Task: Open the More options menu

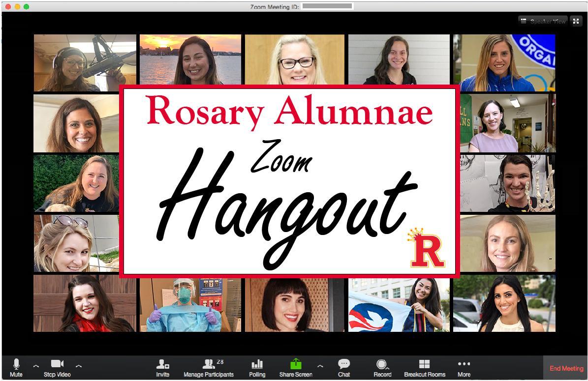Action: tap(464, 368)
